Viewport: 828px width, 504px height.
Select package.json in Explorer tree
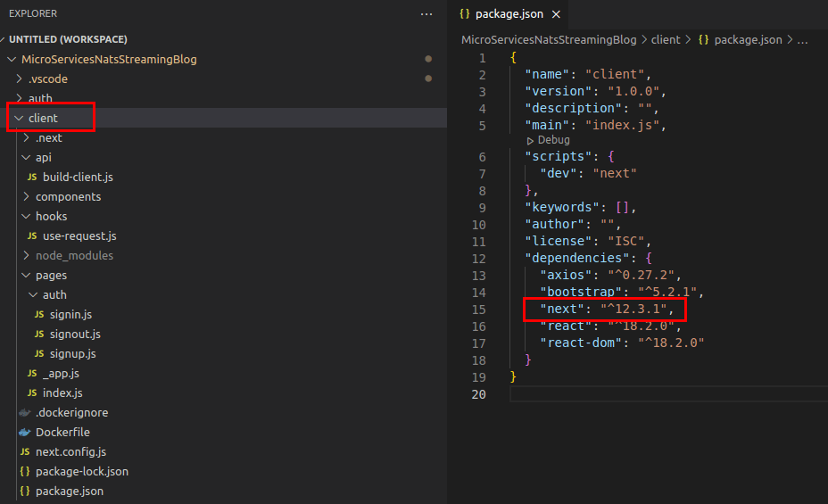pyautogui.click(x=70, y=492)
